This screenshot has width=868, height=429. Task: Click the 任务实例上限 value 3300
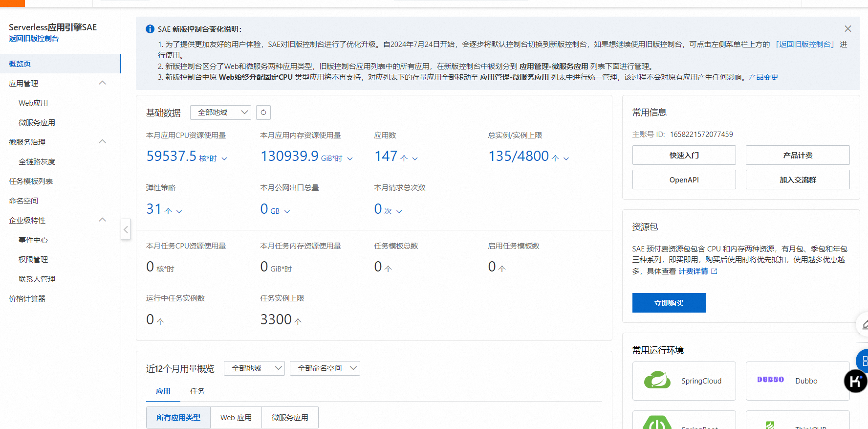click(276, 319)
